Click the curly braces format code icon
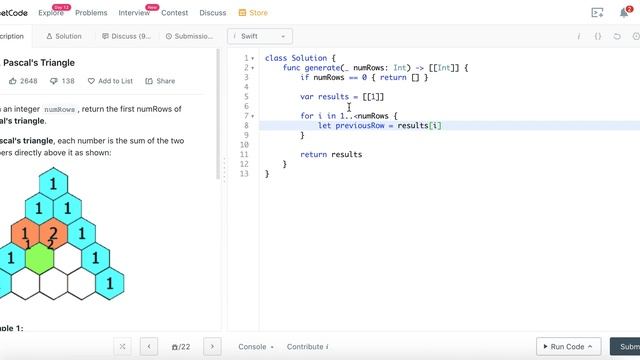This screenshot has width=640, height=360. (598, 36)
